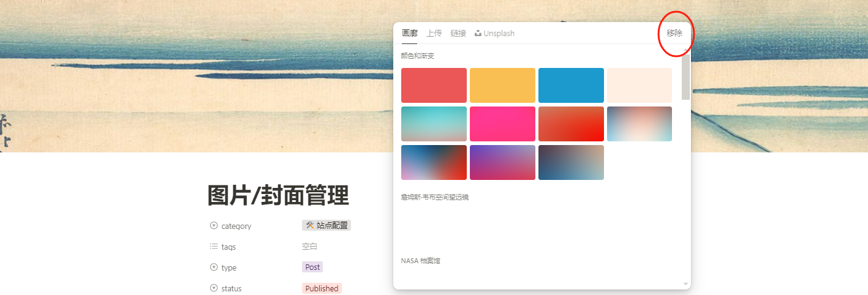The width and height of the screenshot is (868, 295).
Task: Click the status property select icon
Action: click(214, 288)
